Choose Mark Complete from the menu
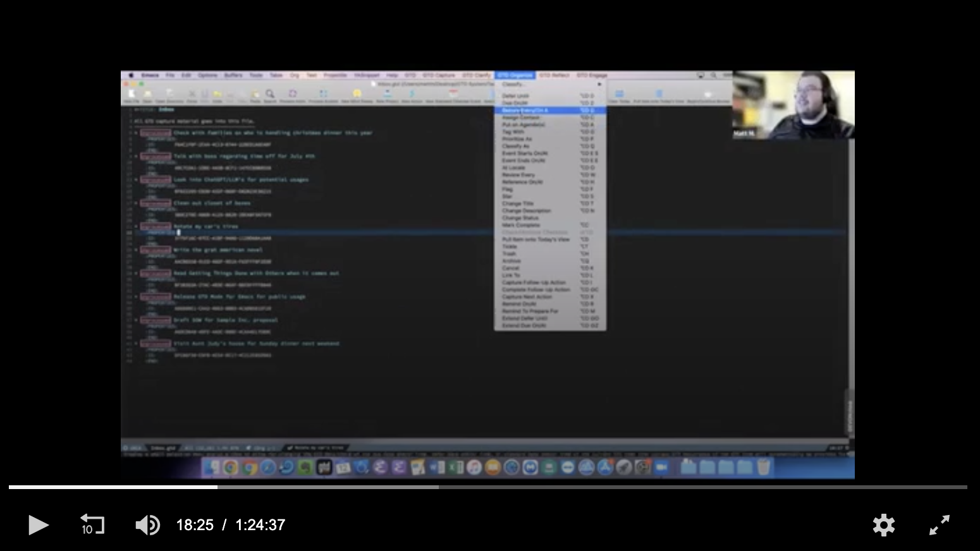The height and width of the screenshot is (551, 980). pyautogui.click(x=521, y=225)
